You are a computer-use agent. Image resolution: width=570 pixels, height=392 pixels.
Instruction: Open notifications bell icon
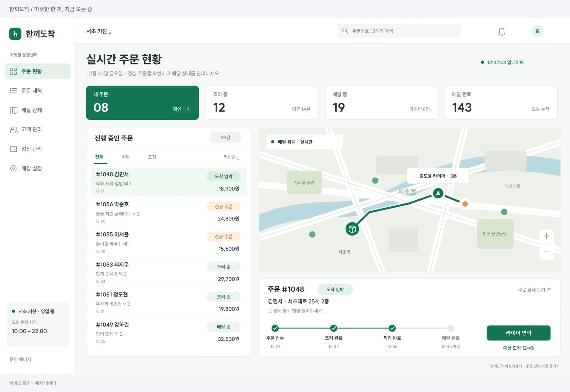coord(502,31)
